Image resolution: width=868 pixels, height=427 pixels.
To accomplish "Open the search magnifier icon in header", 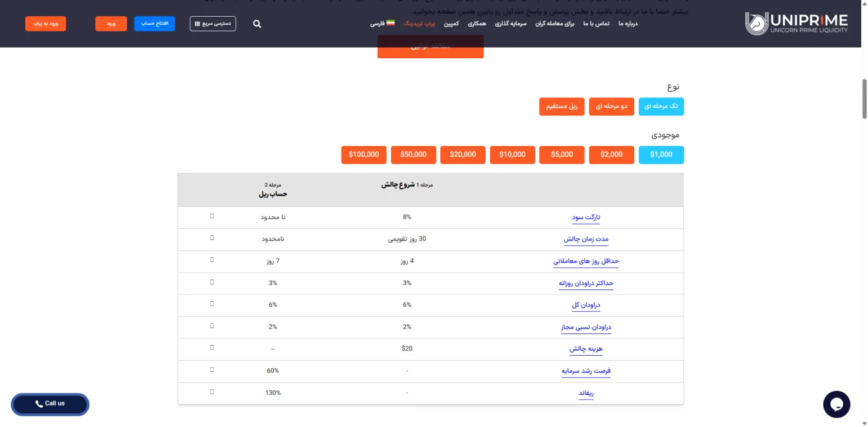I will pyautogui.click(x=257, y=24).
